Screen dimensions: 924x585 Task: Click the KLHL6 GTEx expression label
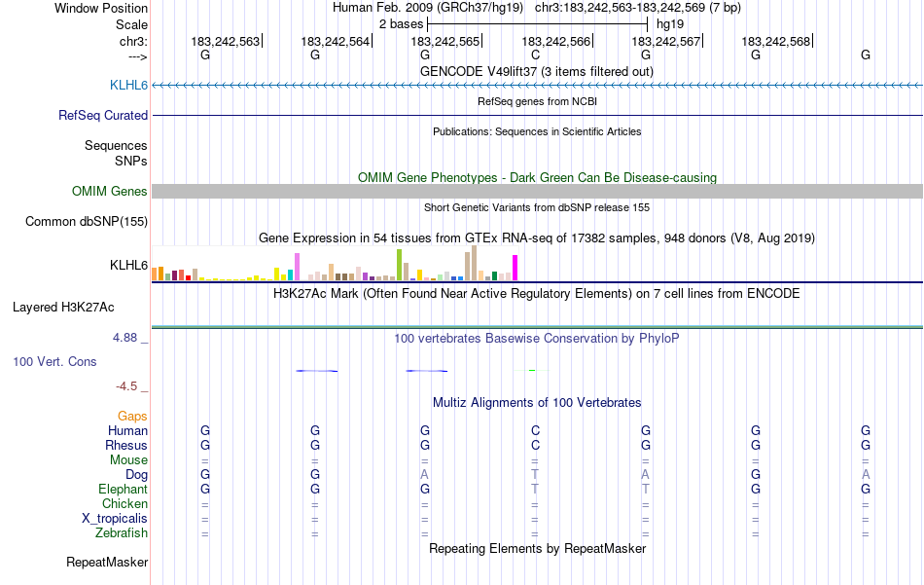coord(128,266)
